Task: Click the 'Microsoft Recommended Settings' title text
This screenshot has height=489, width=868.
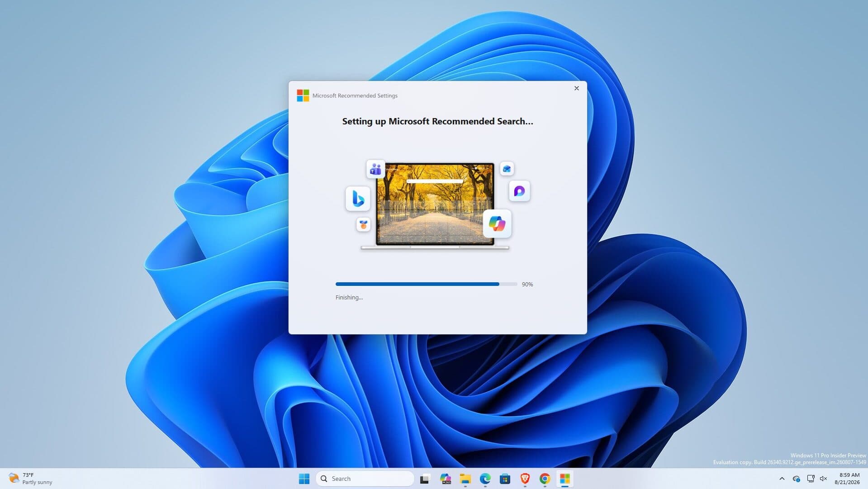Action: [355, 95]
